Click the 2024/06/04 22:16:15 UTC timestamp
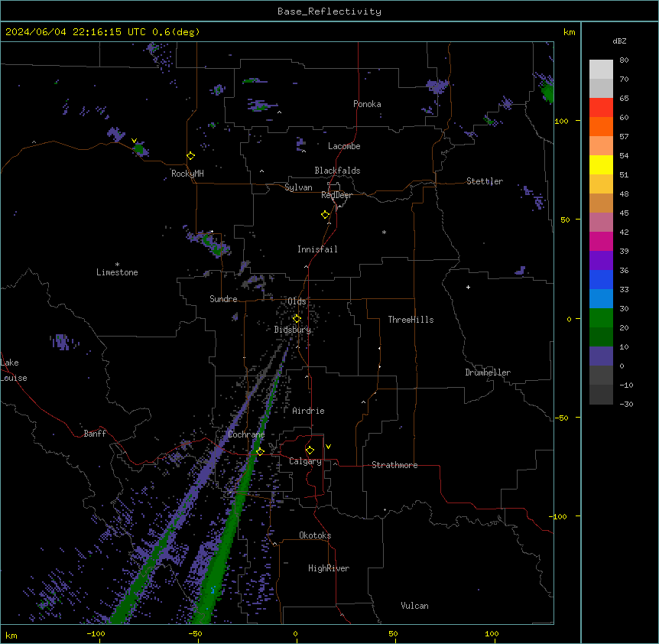 tap(76, 32)
